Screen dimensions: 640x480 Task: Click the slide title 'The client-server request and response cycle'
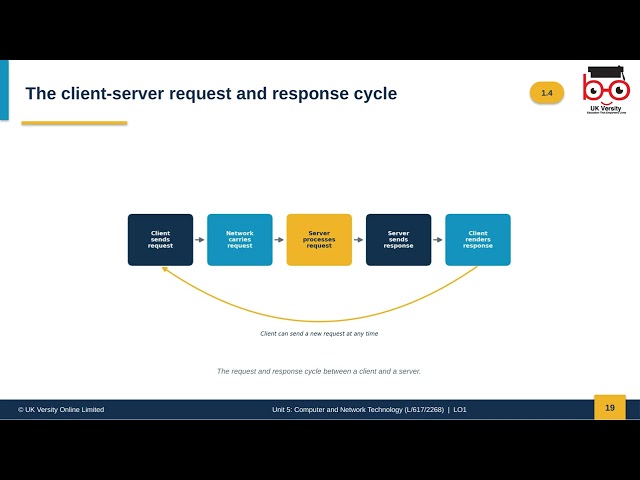coord(211,93)
